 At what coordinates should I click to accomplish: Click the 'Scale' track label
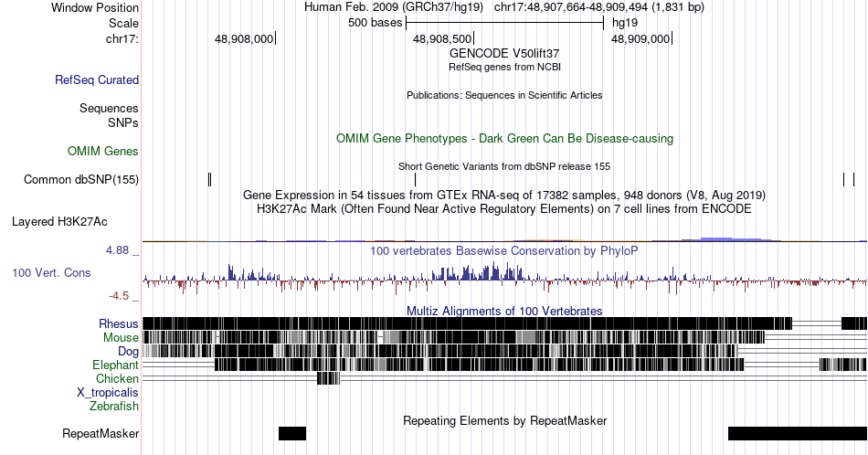tap(123, 23)
